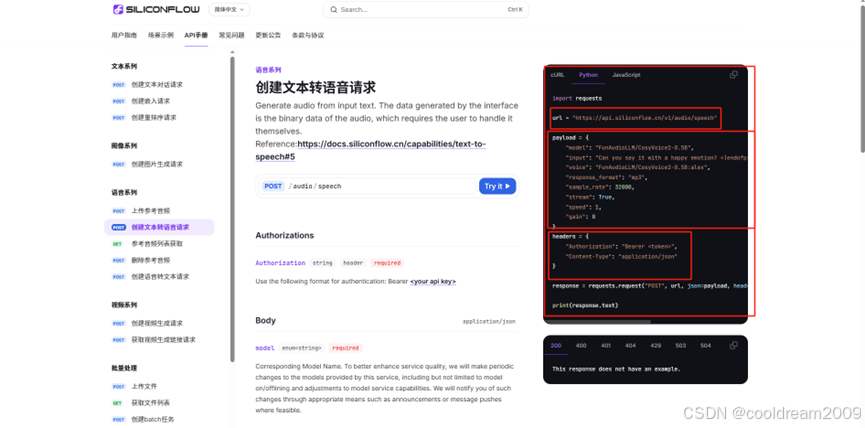Select the 503 response tab

click(681, 346)
